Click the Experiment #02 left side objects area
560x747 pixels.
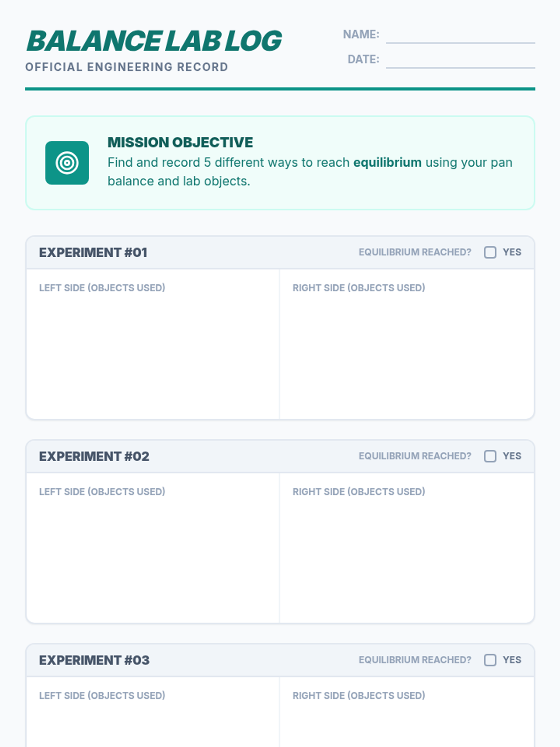[153, 548]
